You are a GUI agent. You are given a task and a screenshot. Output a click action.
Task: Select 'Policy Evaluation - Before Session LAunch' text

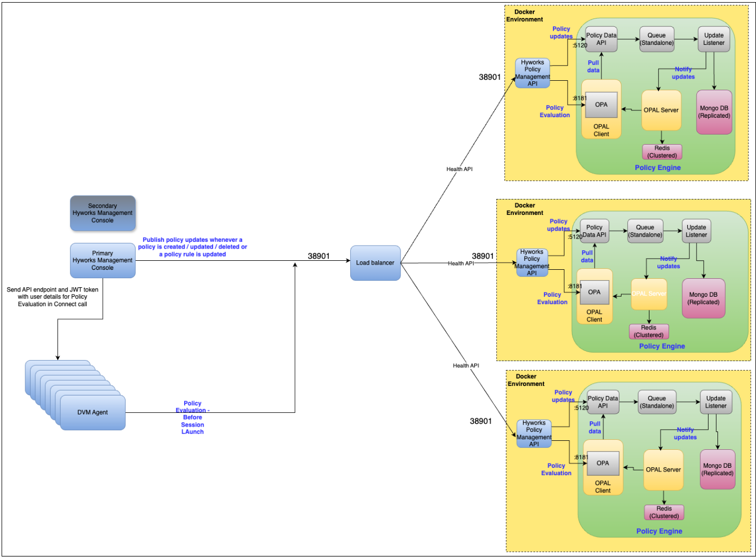tap(193, 417)
